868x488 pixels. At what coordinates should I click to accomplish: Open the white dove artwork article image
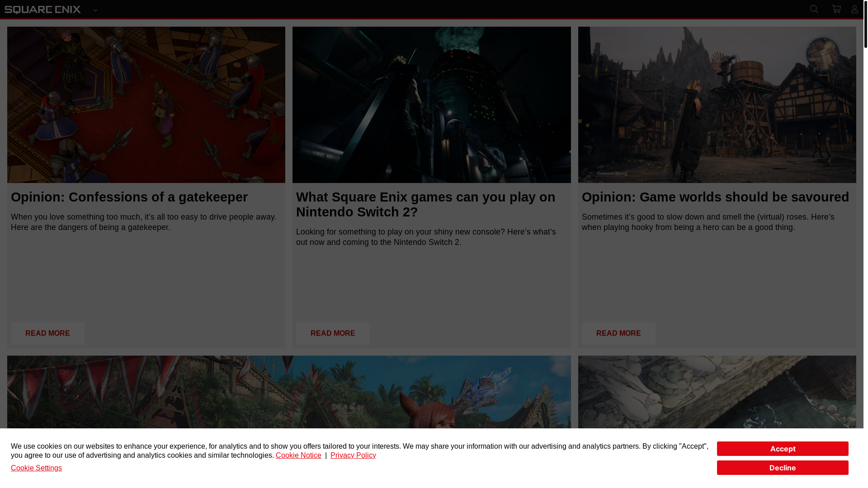pyautogui.click(x=717, y=392)
